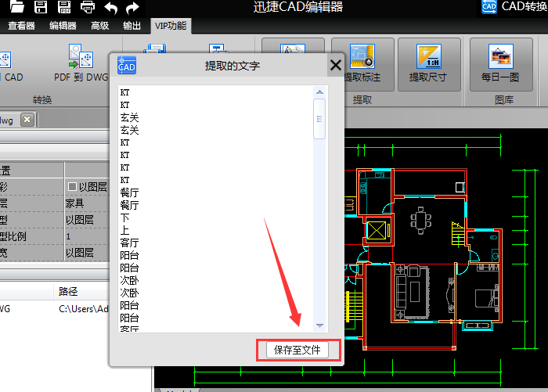Open the 输出 ribbon tab
This screenshot has width=548, height=392.
pos(132,26)
